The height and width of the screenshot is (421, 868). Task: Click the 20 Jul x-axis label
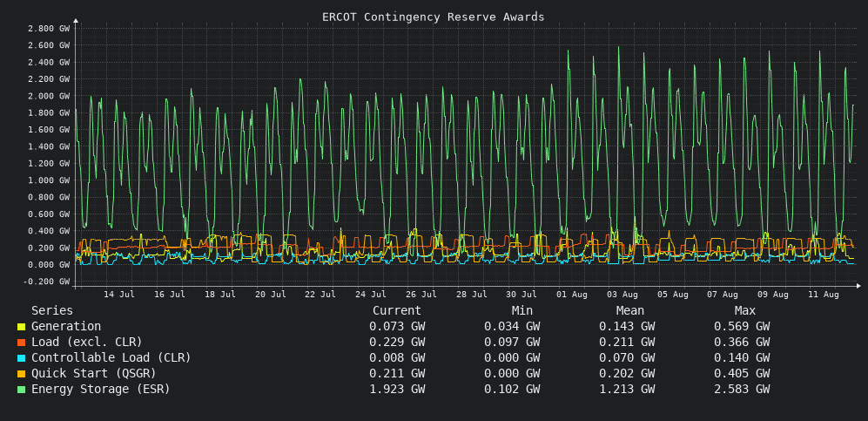tap(270, 295)
